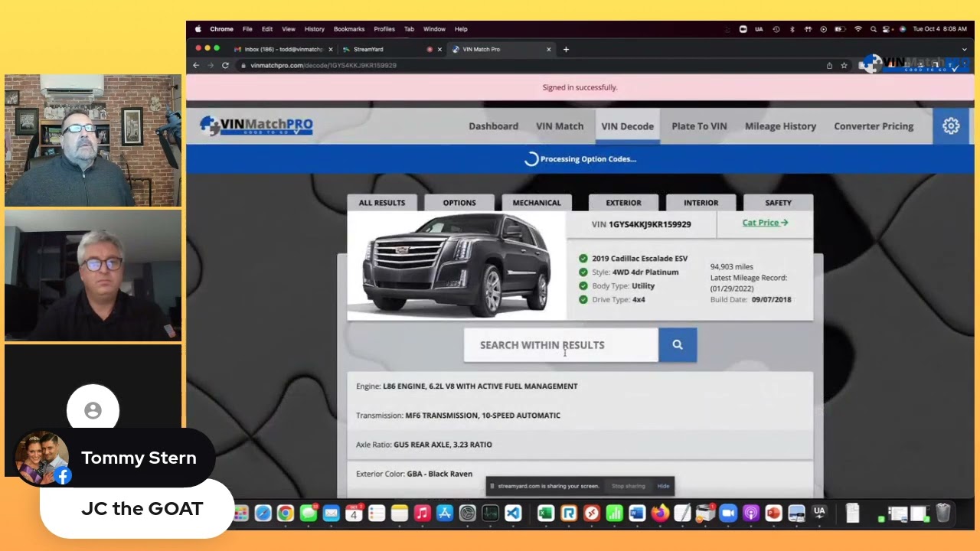Open Wi-Fi menu in the menu bar
The height and width of the screenshot is (551, 980).
(x=858, y=29)
